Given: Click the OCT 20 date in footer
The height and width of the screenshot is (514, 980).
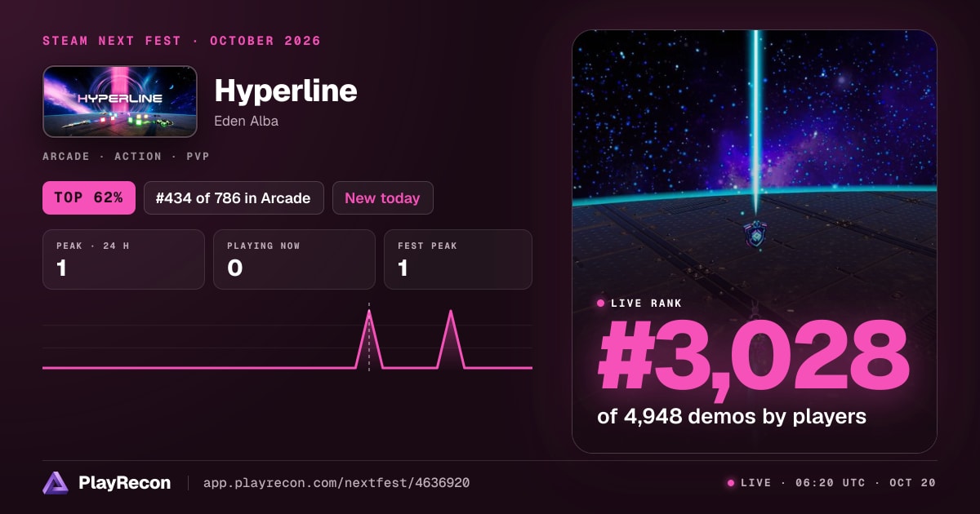Looking at the screenshot, I should coord(912,483).
